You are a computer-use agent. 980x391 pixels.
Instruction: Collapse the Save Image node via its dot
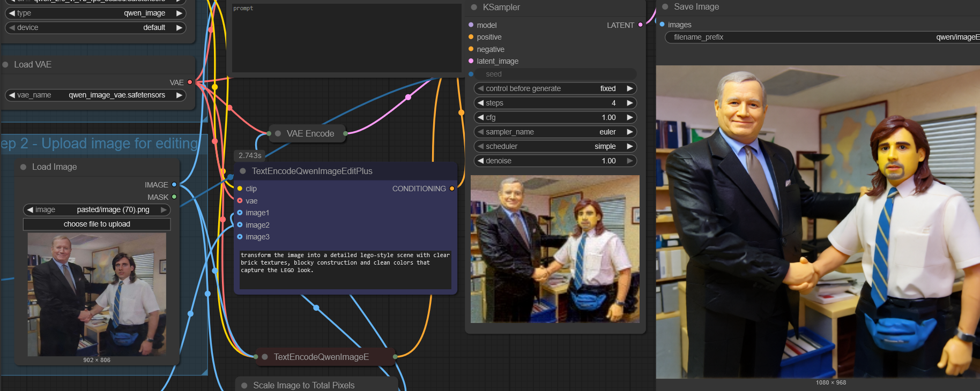[665, 7]
